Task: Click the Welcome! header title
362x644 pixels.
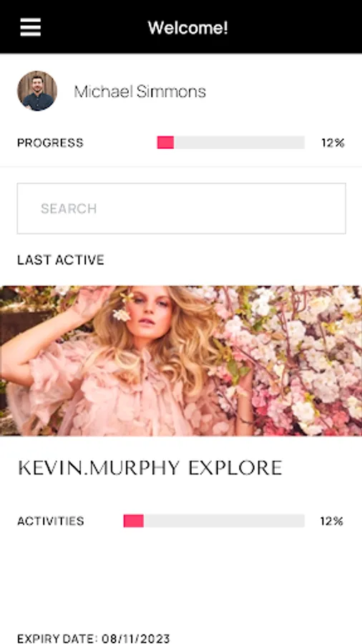Action: coord(187,28)
